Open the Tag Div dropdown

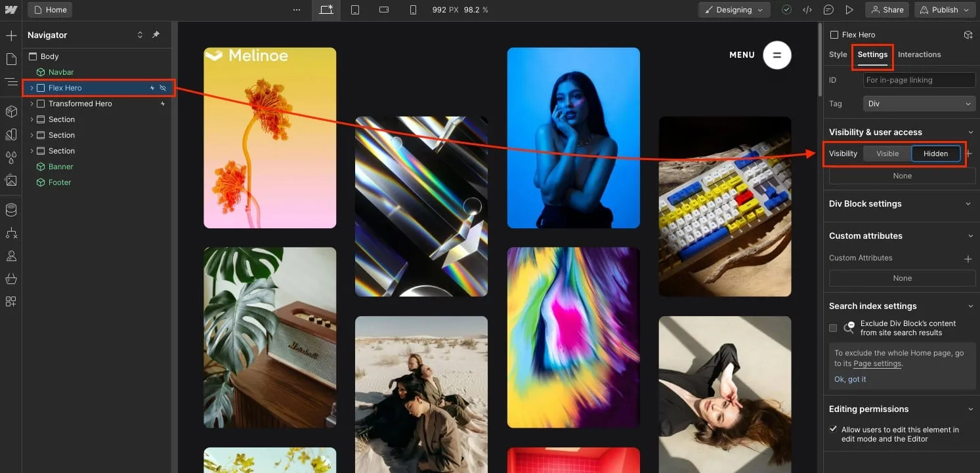919,104
